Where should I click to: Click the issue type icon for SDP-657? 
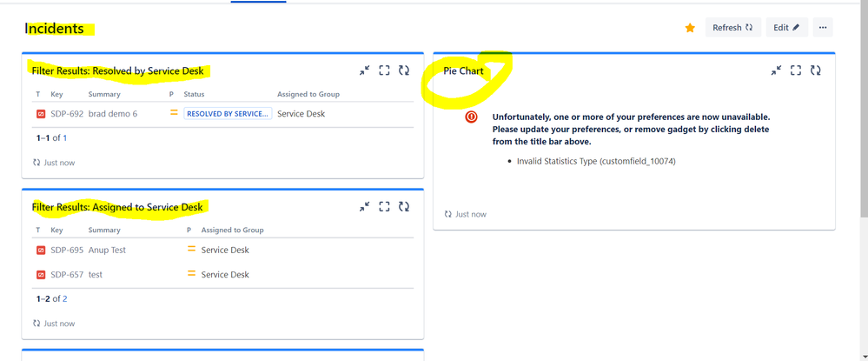[x=41, y=275]
